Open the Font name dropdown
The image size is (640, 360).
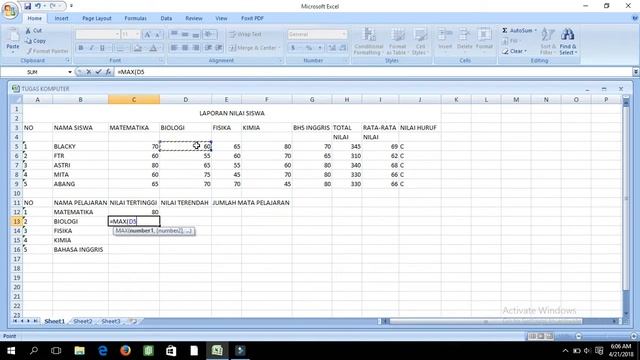pyautogui.click(x=117, y=34)
